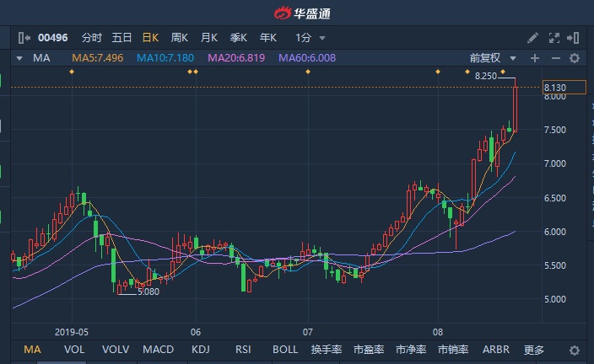
Task: Collapse the MA indicator triangle
Action: click(x=19, y=59)
